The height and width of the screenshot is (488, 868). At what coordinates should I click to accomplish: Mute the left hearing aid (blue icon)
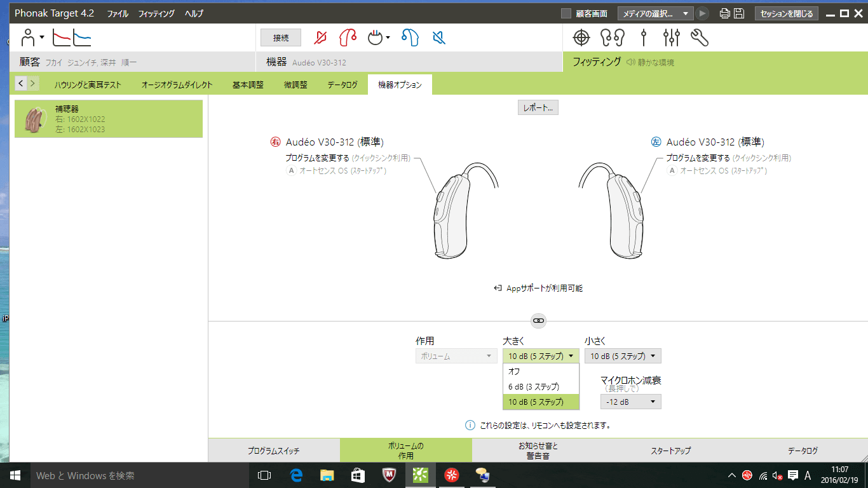point(438,38)
